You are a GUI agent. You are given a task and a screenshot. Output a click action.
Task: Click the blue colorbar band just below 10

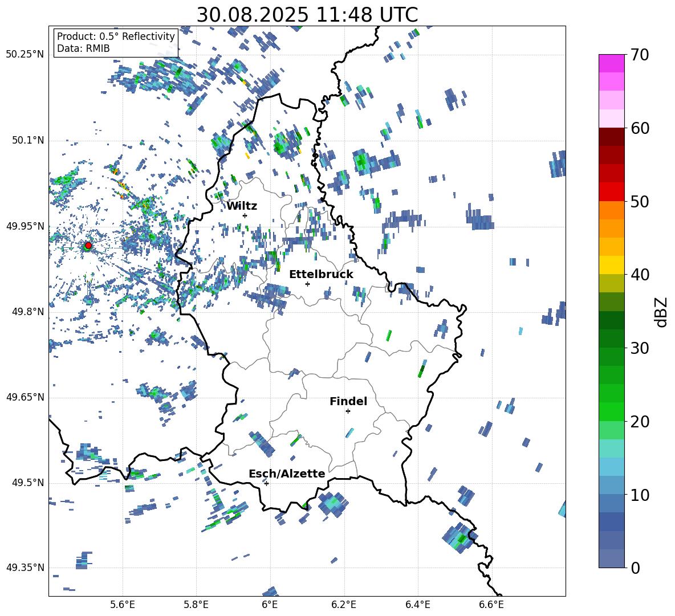point(611,503)
